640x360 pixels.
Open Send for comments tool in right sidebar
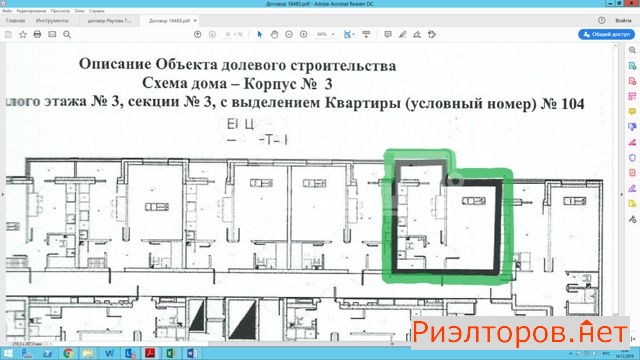[632, 127]
